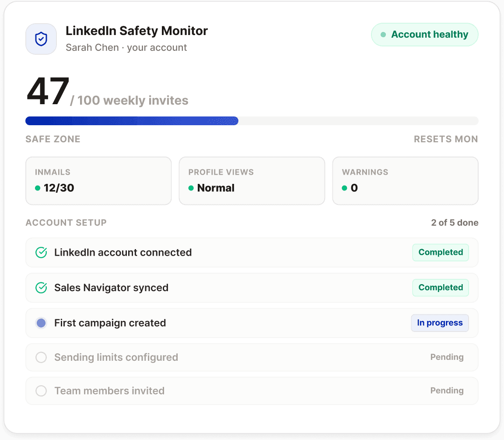This screenshot has height=440, width=504.
Task: Click the Completed badge for LinkedIn account connected
Action: (441, 253)
